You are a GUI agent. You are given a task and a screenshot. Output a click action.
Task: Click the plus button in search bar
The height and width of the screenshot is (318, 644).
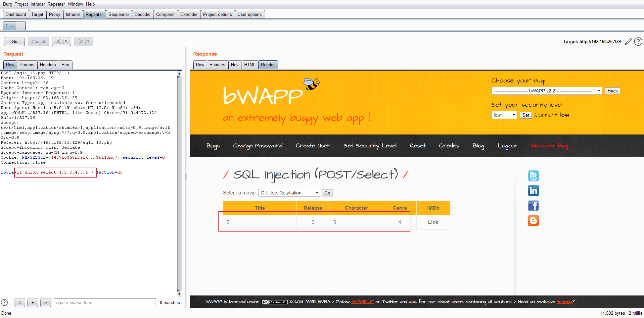(33, 302)
